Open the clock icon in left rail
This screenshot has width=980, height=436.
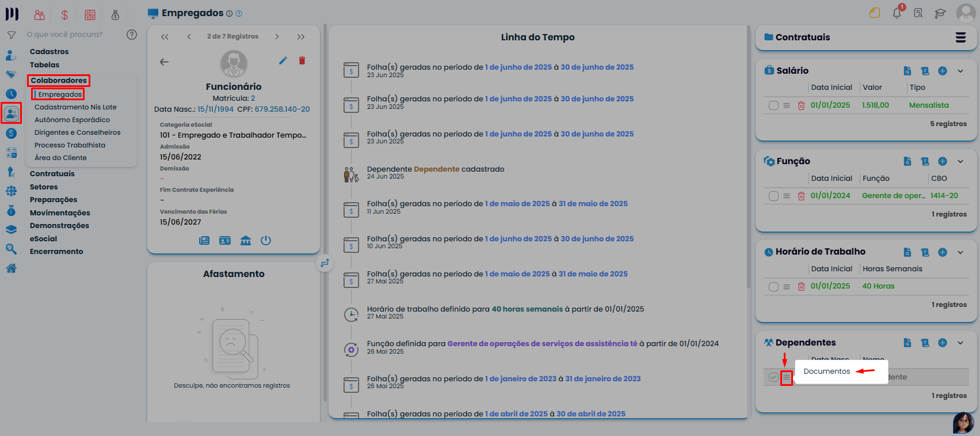[11, 94]
